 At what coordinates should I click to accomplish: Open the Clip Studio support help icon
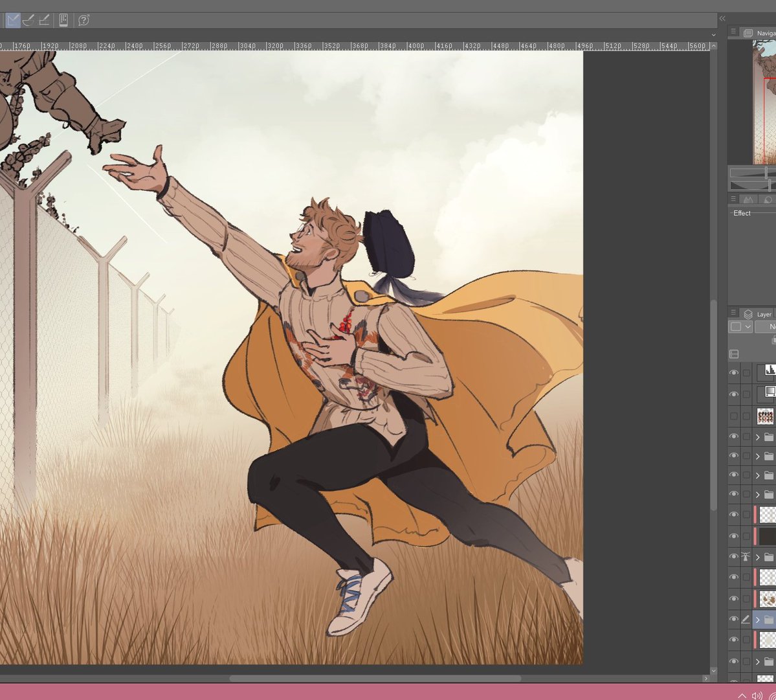coord(83,20)
